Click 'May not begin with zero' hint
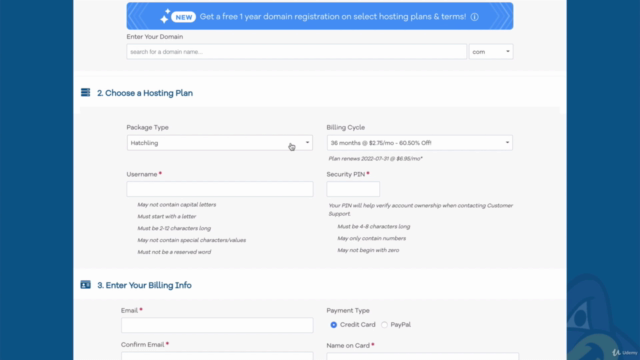The width and height of the screenshot is (640, 360). click(x=368, y=250)
